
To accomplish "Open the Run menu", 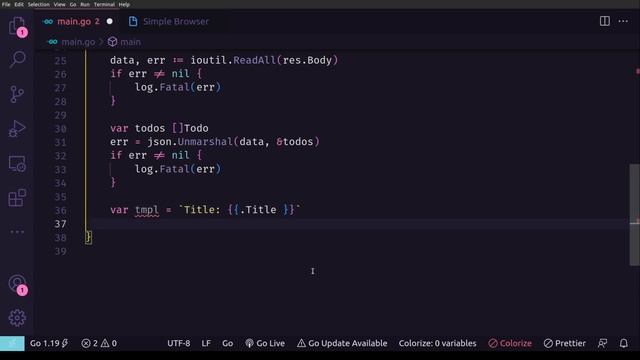I will pyautogui.click(x=85, y=4).
